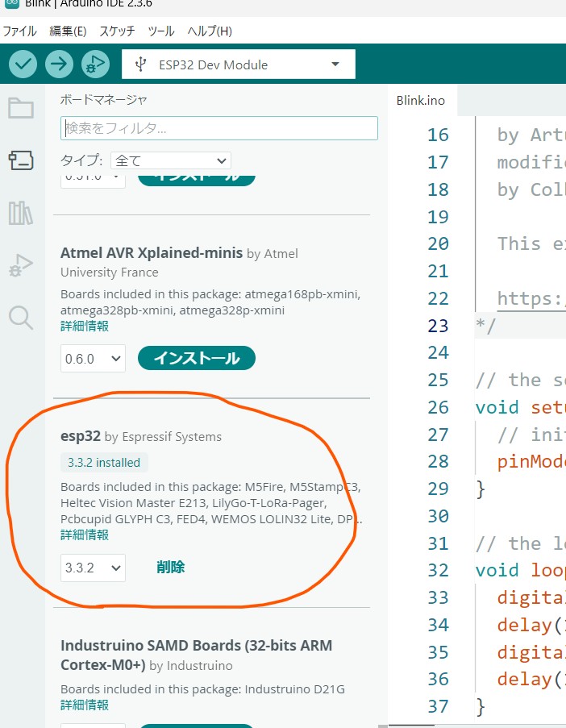Click the Verify sketch checkmark button
This screenshot has width=566, height=728.
pyautogui.click(x=23, y=64)
